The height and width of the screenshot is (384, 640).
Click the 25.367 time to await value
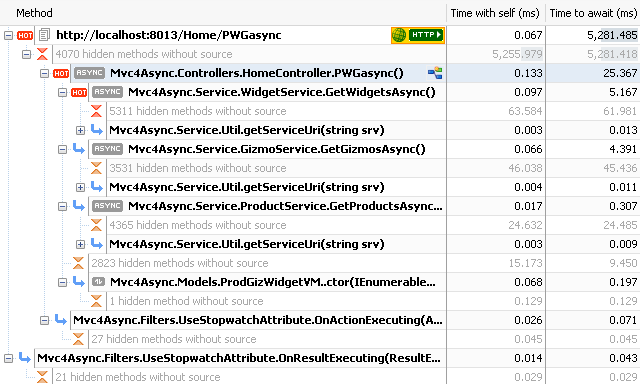click(620, 73)
